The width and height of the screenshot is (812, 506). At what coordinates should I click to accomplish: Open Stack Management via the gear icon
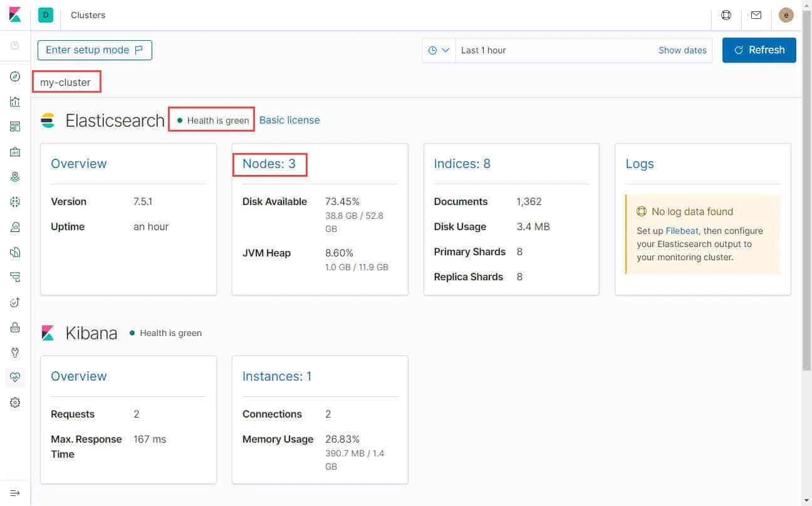click(15, 402)
